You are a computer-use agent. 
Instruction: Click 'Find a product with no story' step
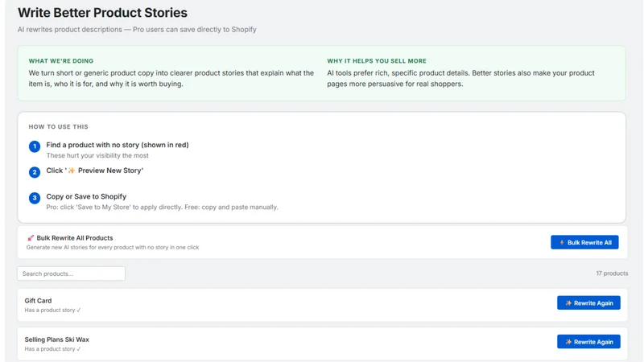[118, 145]
